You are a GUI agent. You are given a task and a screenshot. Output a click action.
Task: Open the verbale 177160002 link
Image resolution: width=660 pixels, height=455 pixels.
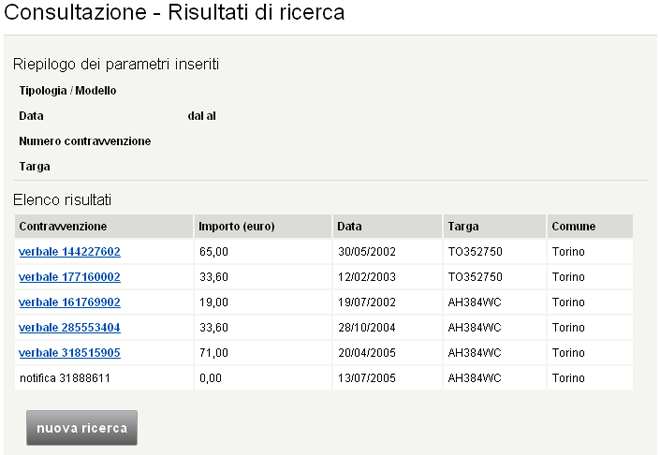pyautogui.click(x=69, y=277)
